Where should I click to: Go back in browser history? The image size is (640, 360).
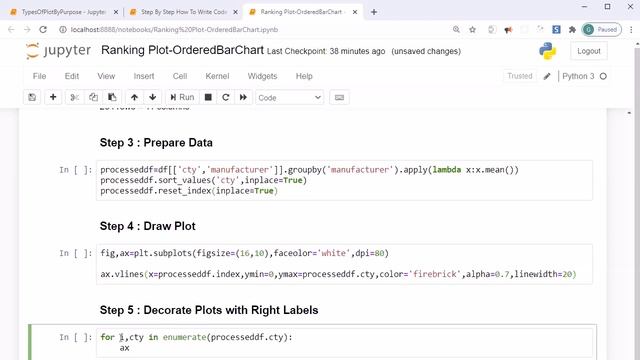pyautogui.click(x=11, y=29)
